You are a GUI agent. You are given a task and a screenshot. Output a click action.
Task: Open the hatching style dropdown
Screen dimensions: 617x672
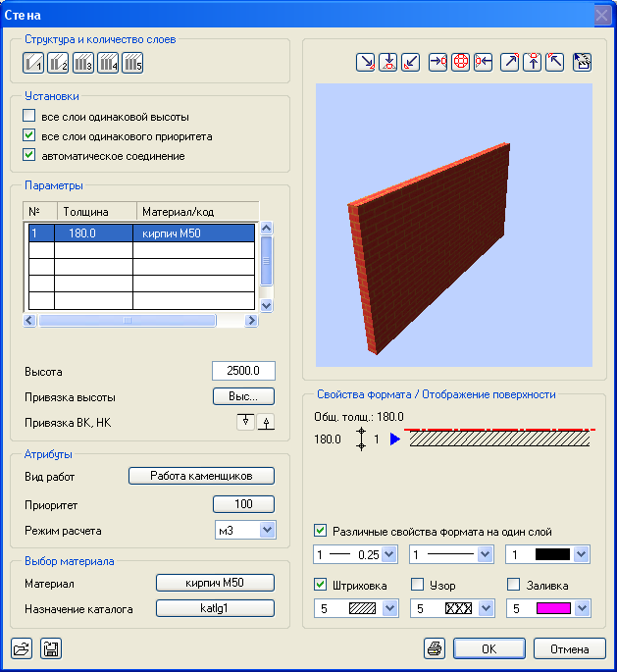point(389,608)
